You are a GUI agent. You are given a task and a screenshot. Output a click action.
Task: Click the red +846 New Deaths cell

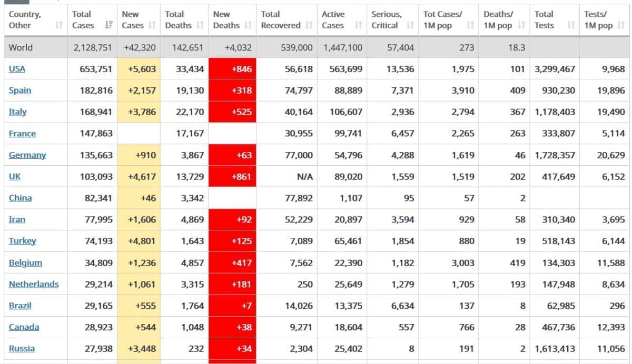232,69
